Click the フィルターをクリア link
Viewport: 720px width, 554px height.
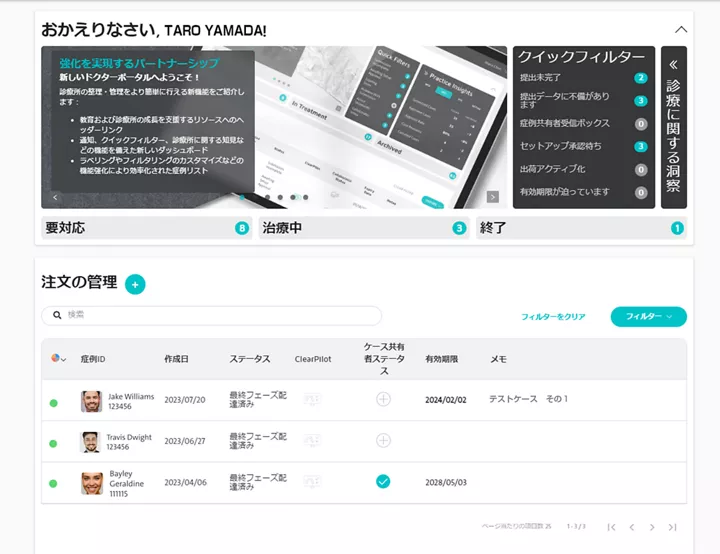click(x=553, y=316)
